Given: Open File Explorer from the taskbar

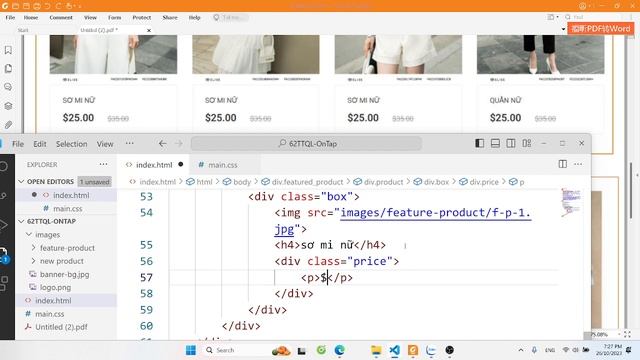Looking at the screenshot, I should pos(376,350).
